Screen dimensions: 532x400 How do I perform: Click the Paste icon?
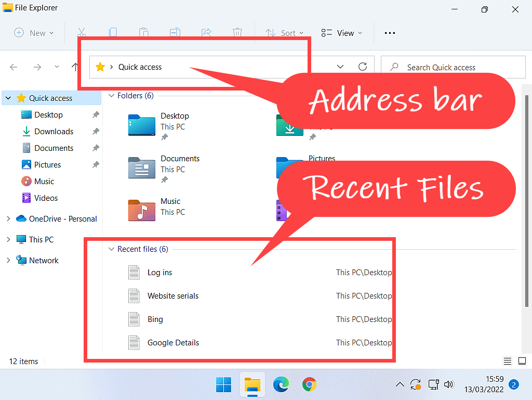coord(144,33)
